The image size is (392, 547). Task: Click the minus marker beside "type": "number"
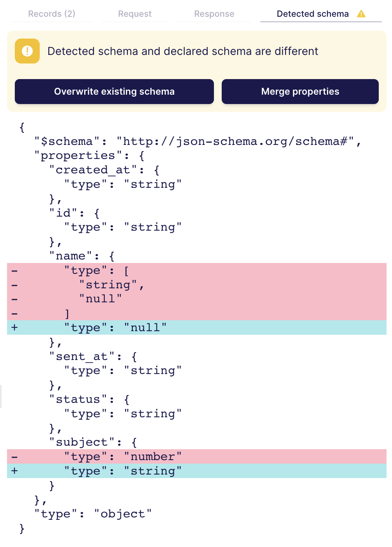click(x=14, y=456)
